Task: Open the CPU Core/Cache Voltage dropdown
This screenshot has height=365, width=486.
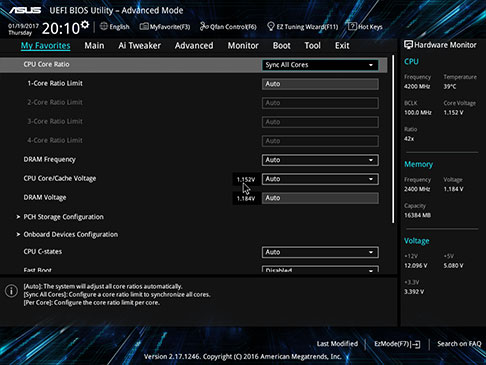Action: pos(320,179)
